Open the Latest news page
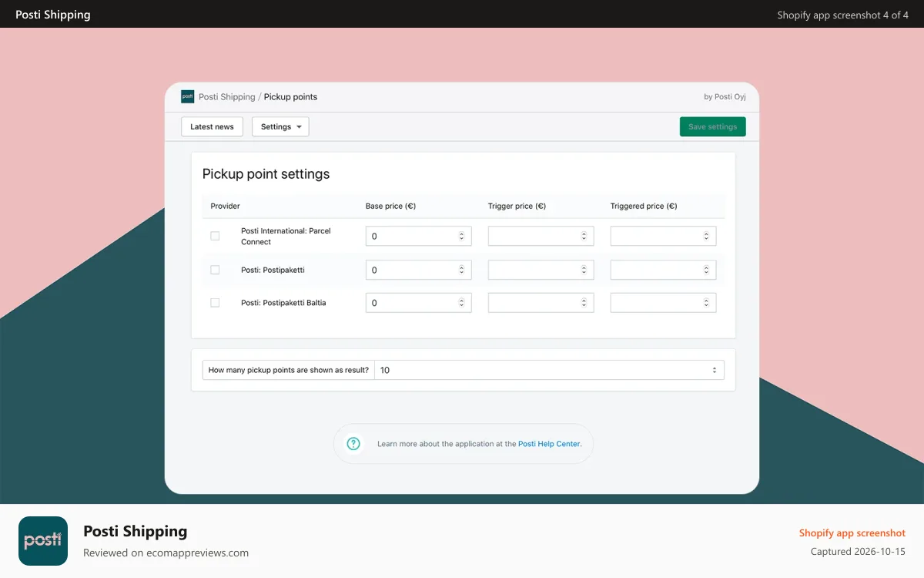Image resolution: width=924 pixels, height=578 pixels. coord(212,126)
